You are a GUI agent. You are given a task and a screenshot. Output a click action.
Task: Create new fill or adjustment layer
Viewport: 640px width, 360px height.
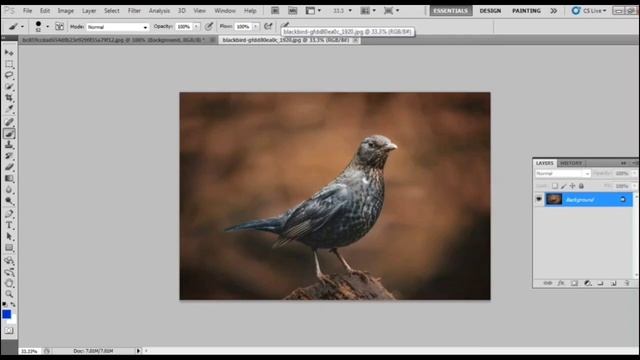coord(588,283)
